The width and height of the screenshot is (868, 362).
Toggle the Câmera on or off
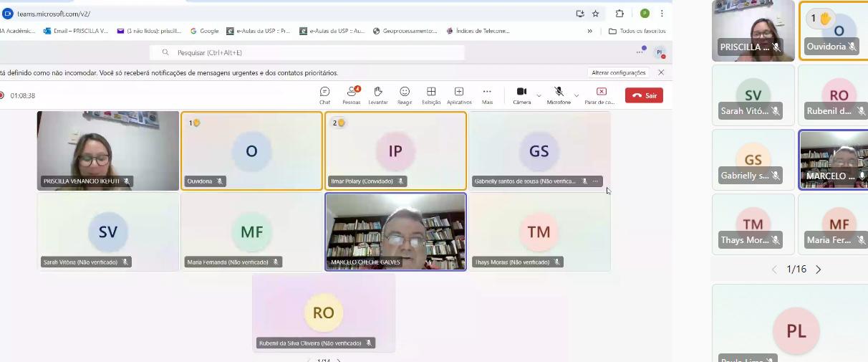point(521,92)
